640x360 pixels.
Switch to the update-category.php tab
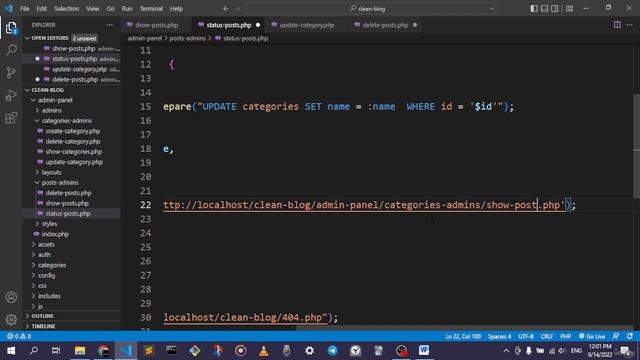click(x=307, y=25)
